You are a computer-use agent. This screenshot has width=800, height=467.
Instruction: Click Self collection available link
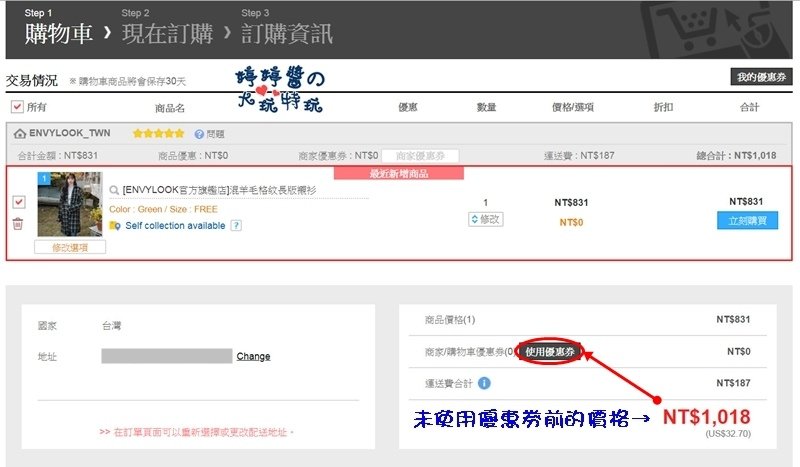click(175, 226)
